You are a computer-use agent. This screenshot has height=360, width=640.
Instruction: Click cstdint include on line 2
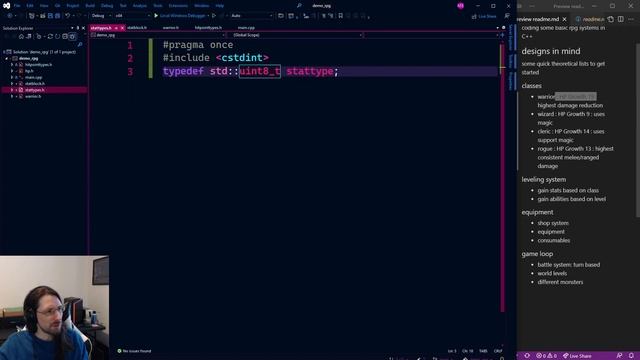pos(242,58)
